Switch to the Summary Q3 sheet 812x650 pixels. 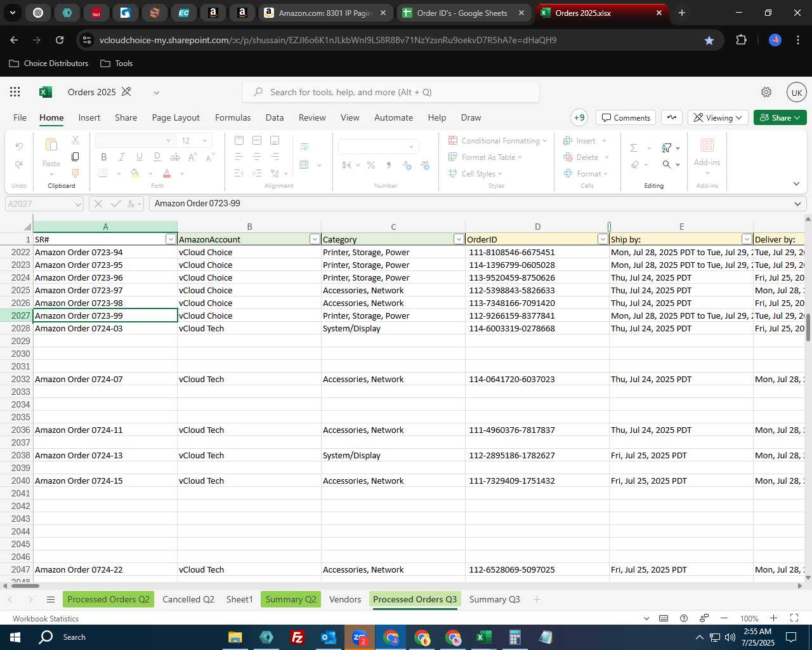point(495,599)
